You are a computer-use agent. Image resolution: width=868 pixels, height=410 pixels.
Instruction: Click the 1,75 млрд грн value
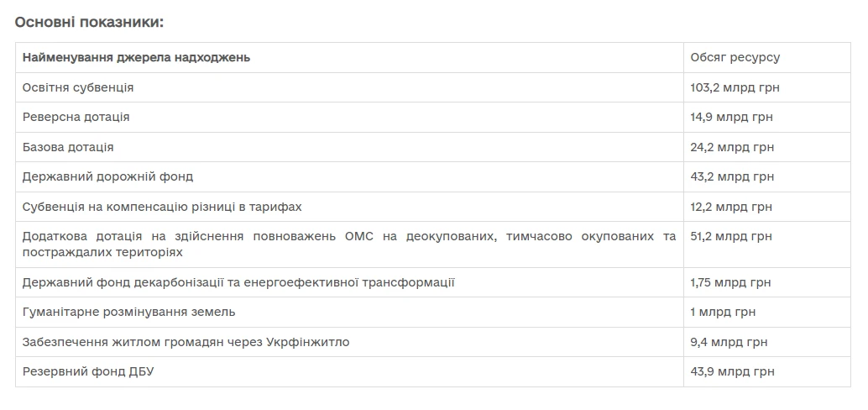pos(730,282)
